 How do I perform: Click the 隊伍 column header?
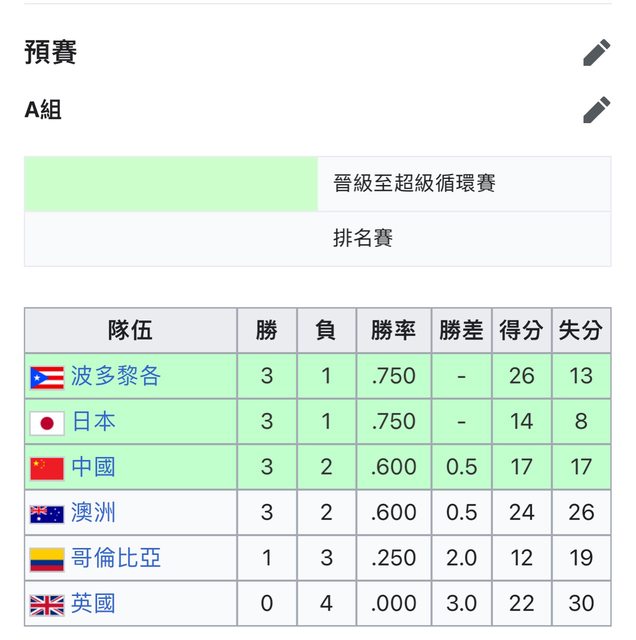[x=131, y=331]
